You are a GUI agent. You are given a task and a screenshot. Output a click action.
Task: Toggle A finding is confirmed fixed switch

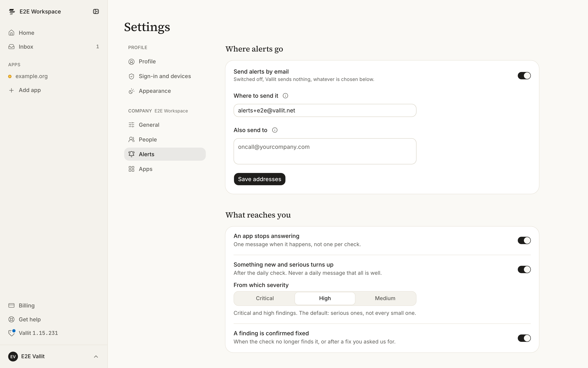click(524, 338)
